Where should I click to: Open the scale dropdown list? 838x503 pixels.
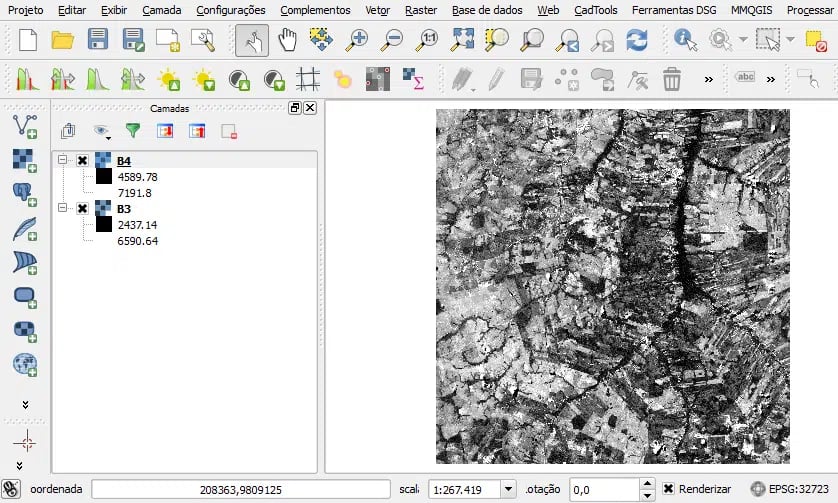click(x=508, y=489)
